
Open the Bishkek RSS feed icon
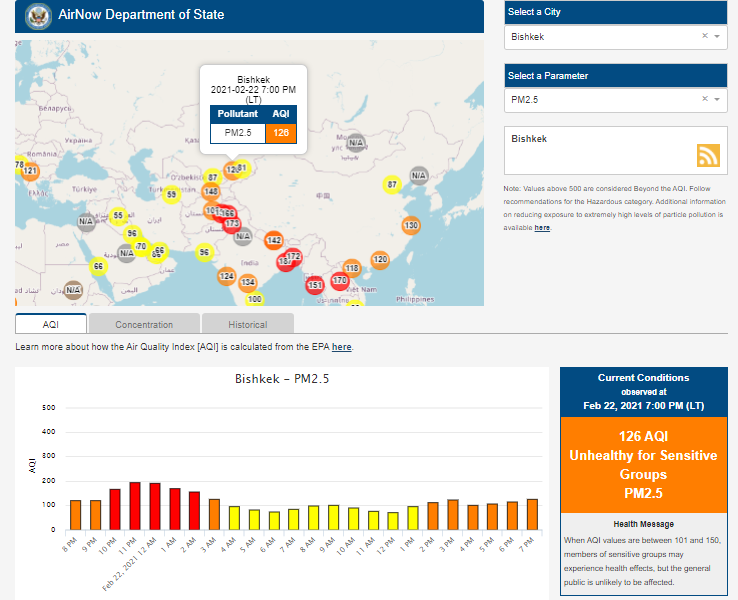click(708, 155)
